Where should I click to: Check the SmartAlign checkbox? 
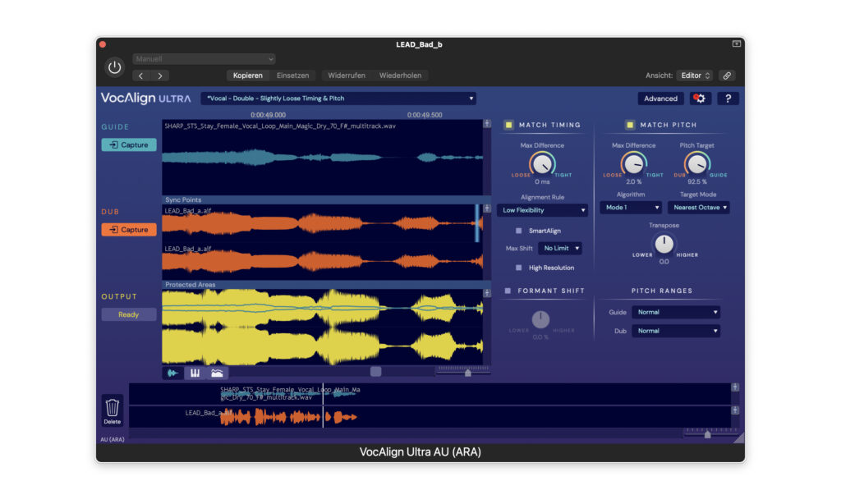(519, 231)
